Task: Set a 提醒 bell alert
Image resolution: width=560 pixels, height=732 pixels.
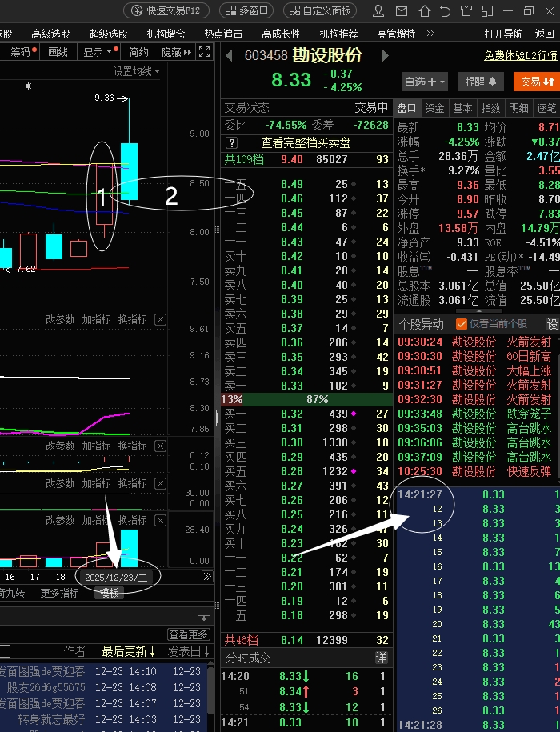Action: click(481, 82)
